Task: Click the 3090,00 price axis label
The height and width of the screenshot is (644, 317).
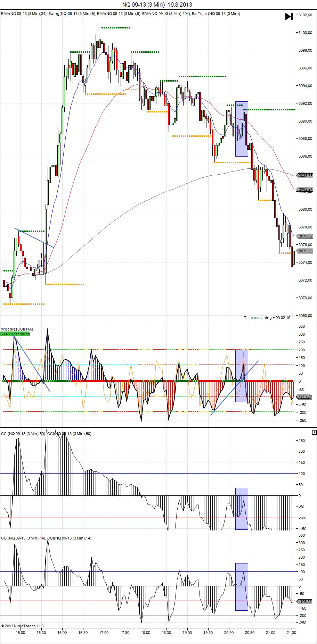Action: [x=306, y=121]
